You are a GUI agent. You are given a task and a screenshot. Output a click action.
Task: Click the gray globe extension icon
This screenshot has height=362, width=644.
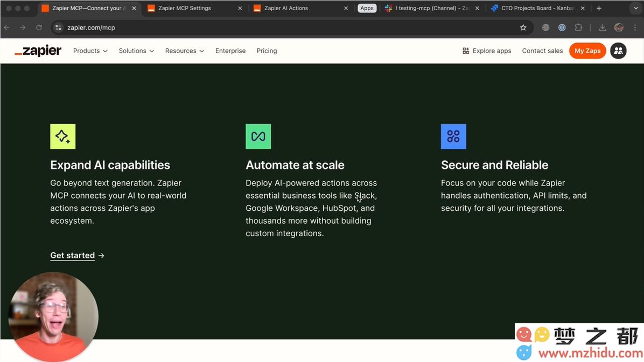click(545, 27)
